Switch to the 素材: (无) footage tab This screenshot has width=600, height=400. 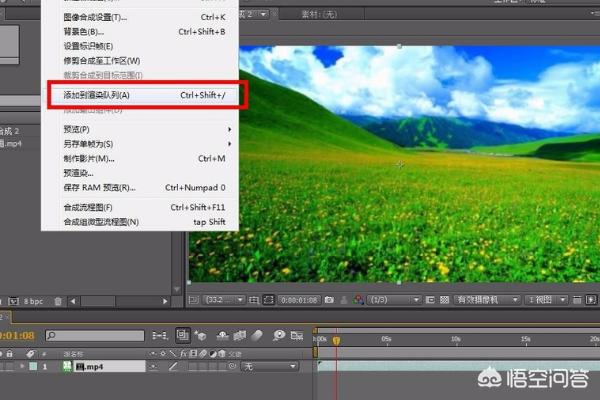click(319, 15)
